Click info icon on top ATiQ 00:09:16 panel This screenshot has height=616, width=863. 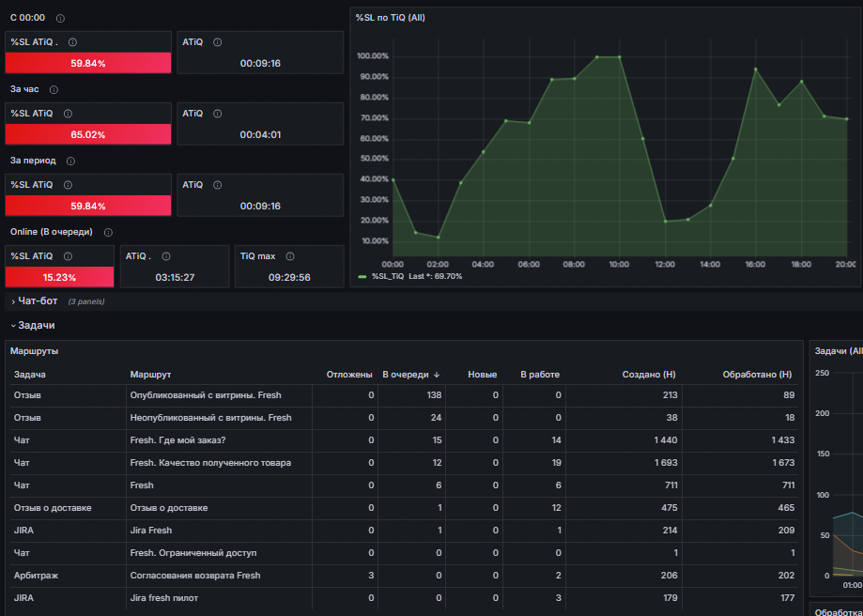tap(218, 42)
